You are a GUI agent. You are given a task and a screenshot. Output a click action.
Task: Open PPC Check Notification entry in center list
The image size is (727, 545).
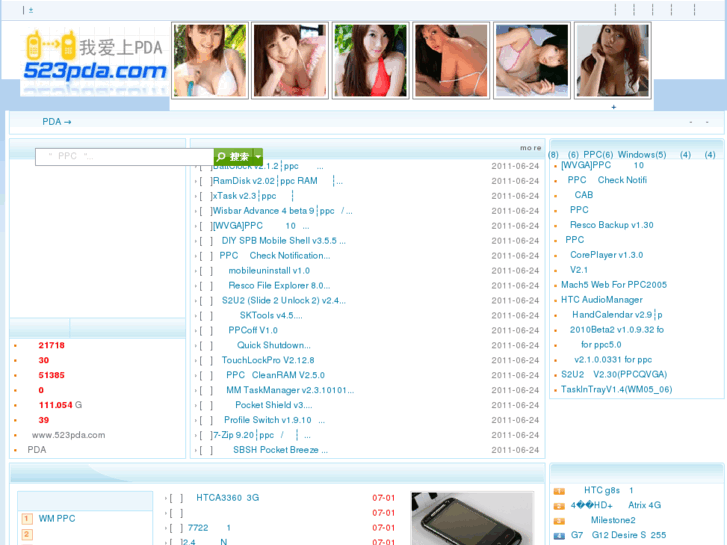tap(274, 256)
